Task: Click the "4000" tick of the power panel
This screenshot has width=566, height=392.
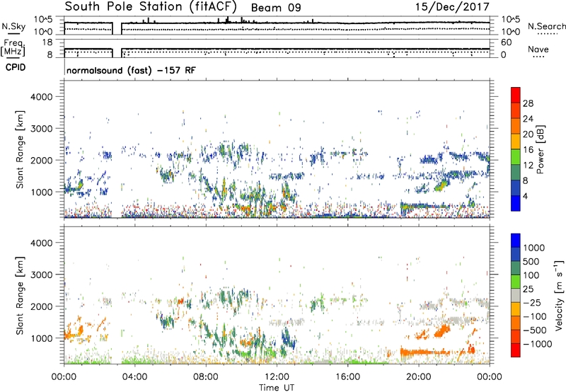Action: click(x=41, y=97)
